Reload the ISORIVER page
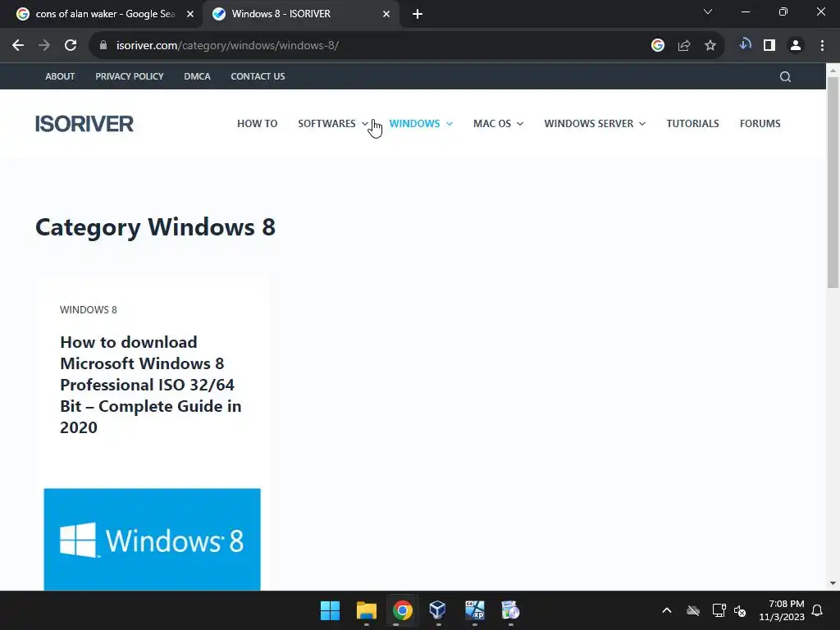Screen dimensions: 840x630 (71, 46)
